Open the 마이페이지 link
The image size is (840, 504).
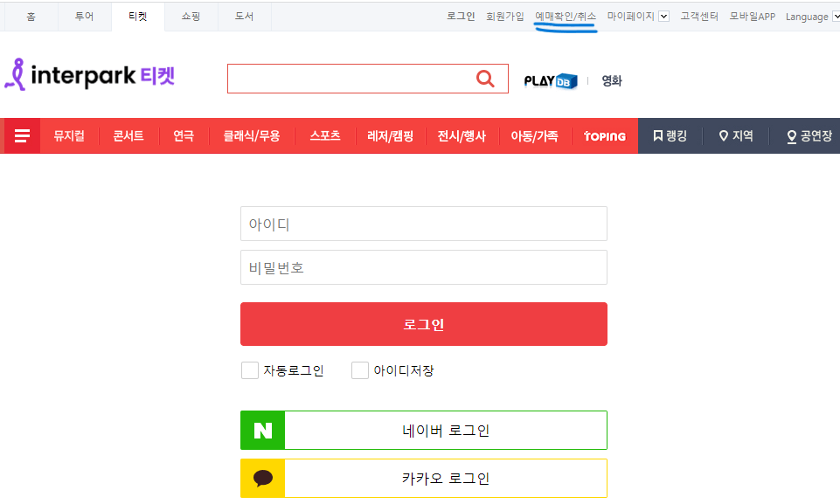(630, 16)
